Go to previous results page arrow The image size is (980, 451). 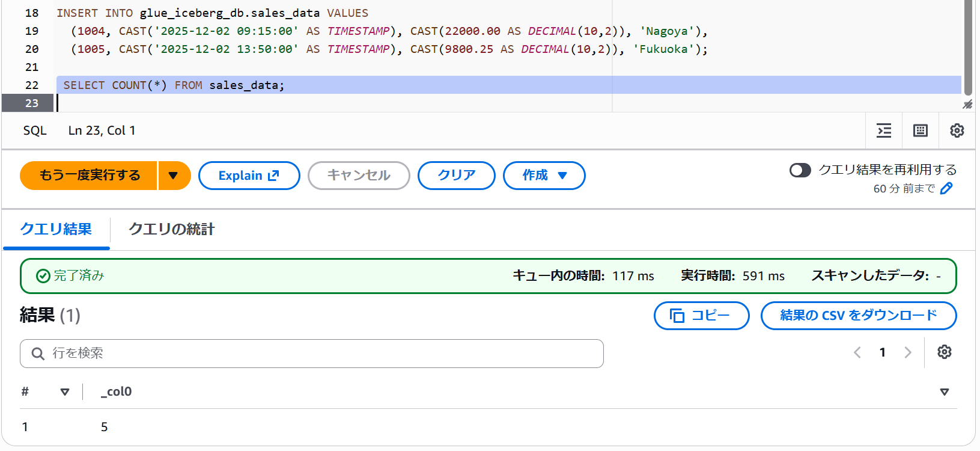tap(857, 352)
